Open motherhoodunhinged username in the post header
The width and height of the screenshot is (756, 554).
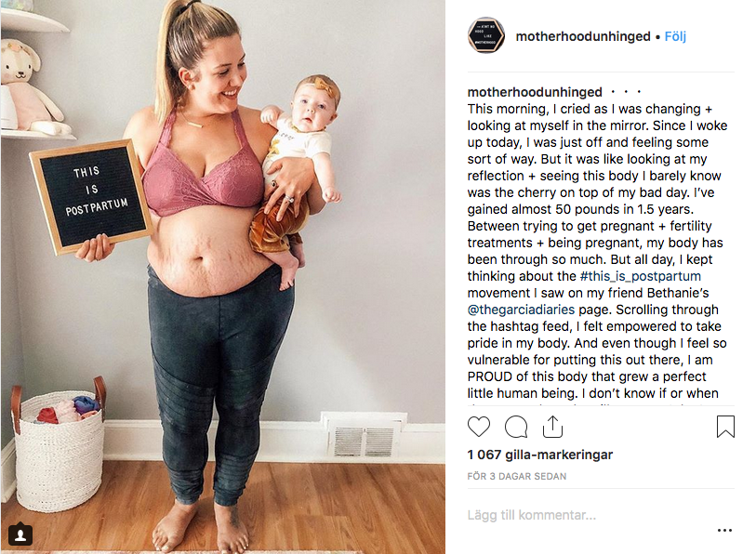583,36
